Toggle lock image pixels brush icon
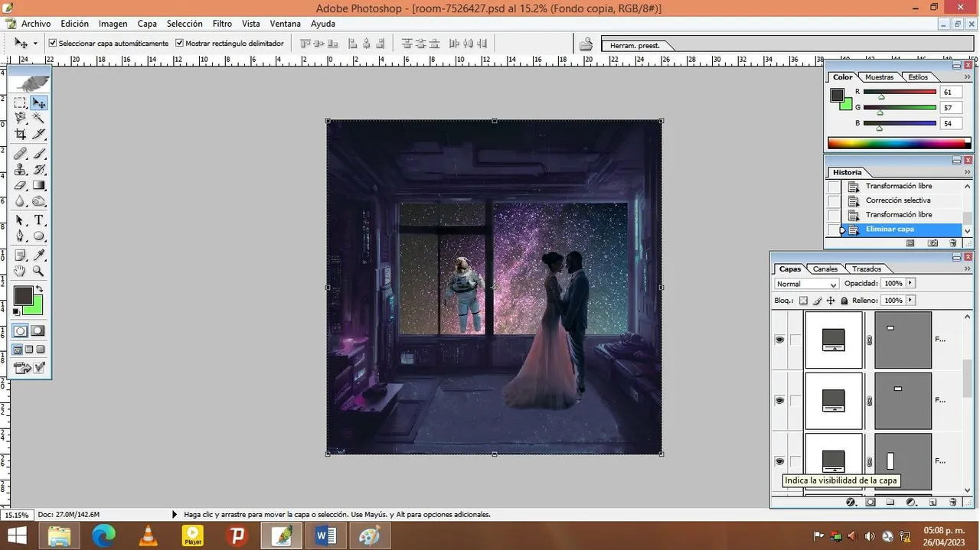This screenshot has width=980, height=550. [x=817, y=301]
